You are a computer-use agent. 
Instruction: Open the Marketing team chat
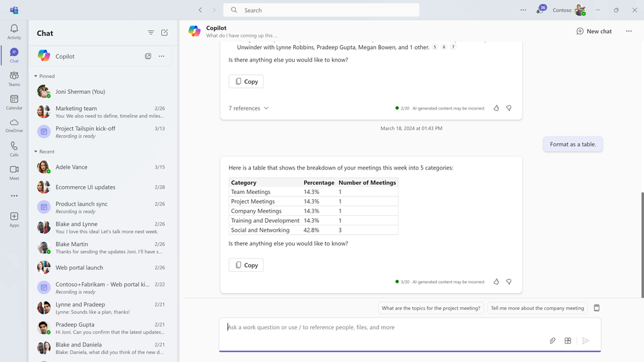coord(101,111)
